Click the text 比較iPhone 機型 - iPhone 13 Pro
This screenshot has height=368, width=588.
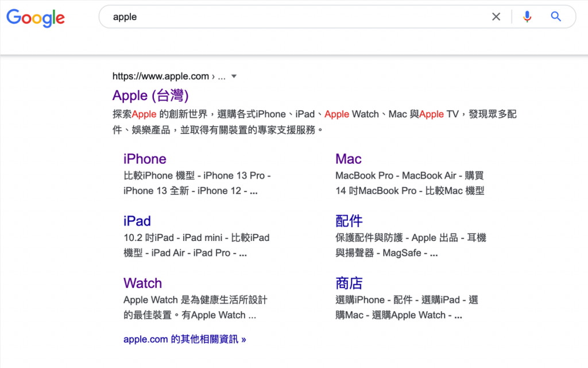point(194,175)
